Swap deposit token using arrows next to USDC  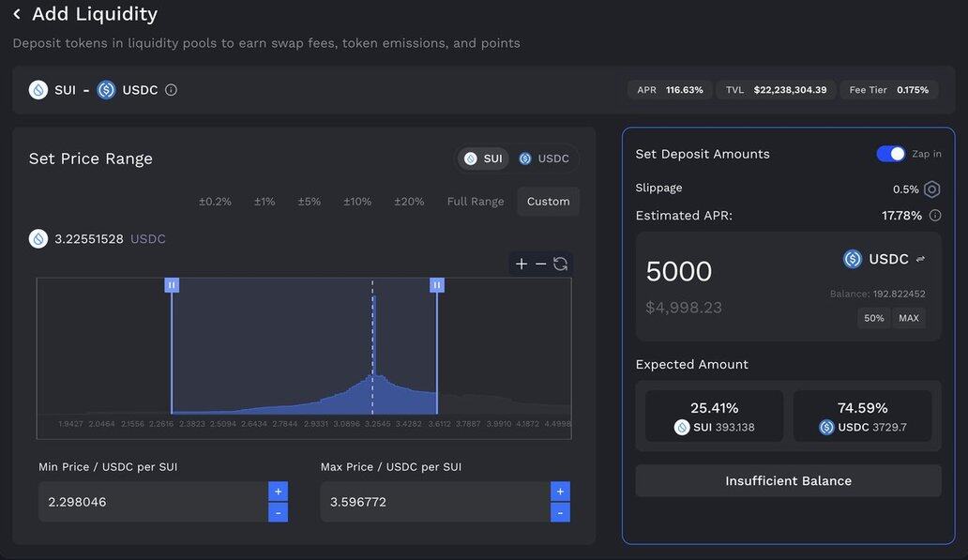point(920,259)
